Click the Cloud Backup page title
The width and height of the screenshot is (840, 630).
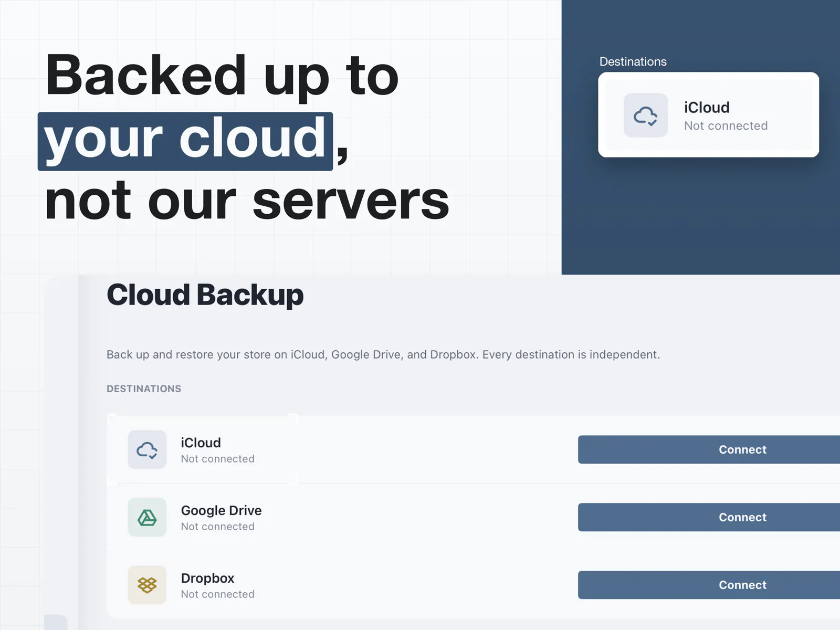click(x=205, y=295)
